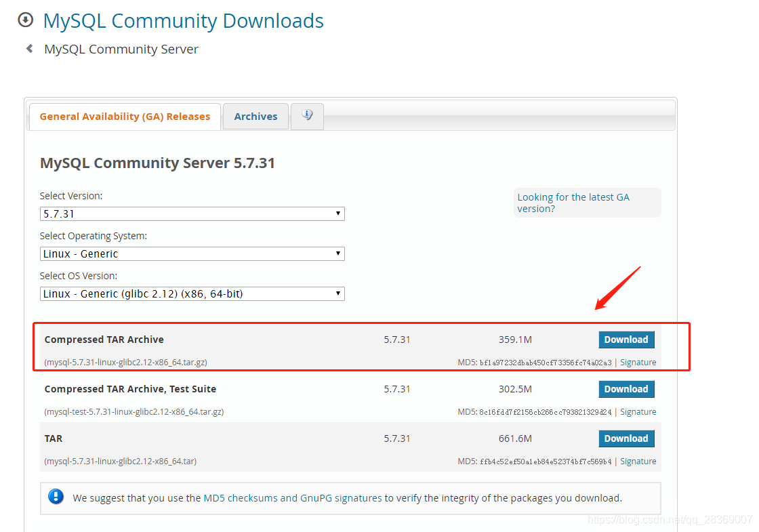Click the back chevron beside MySQL Community Server

30,48
